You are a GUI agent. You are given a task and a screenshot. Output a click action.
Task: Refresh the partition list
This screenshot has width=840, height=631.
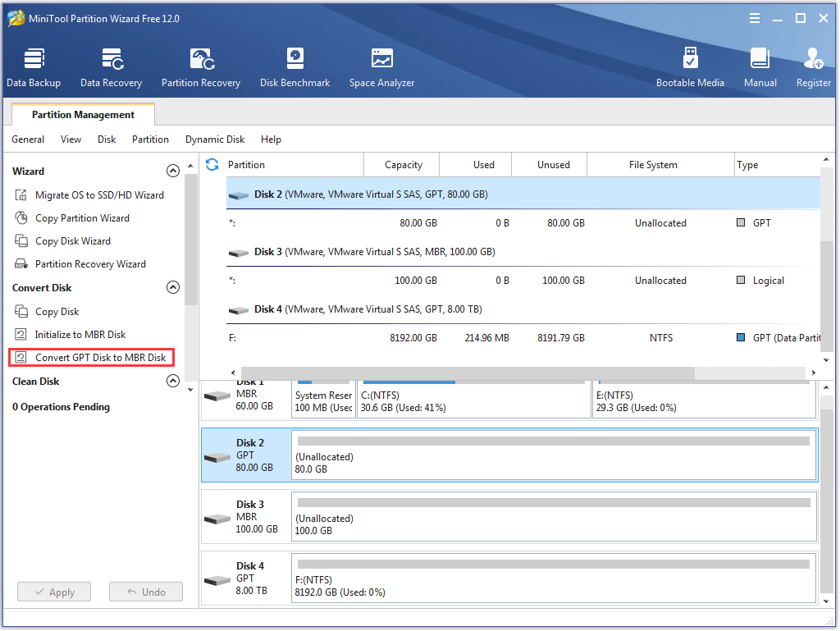[x=212, y=164]
